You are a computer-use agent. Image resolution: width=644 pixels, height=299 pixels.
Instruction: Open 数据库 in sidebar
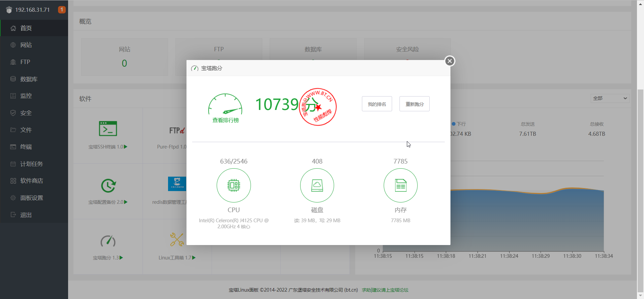(34, 79)
